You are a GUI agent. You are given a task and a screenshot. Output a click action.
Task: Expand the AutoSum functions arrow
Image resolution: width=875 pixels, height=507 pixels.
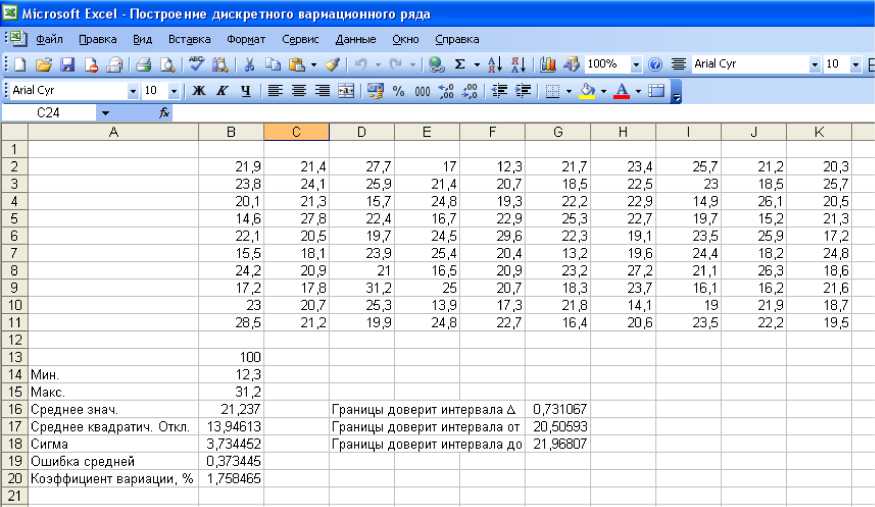(477, 65)
